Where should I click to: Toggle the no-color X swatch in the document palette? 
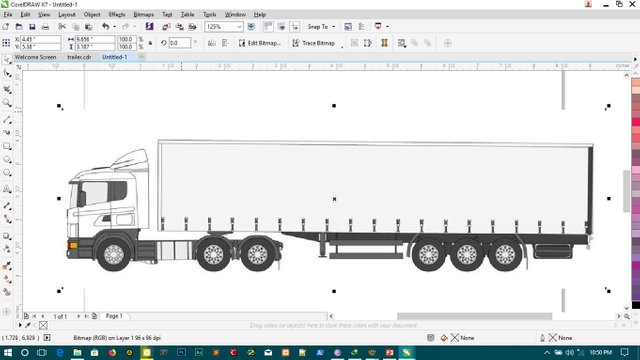43,325
